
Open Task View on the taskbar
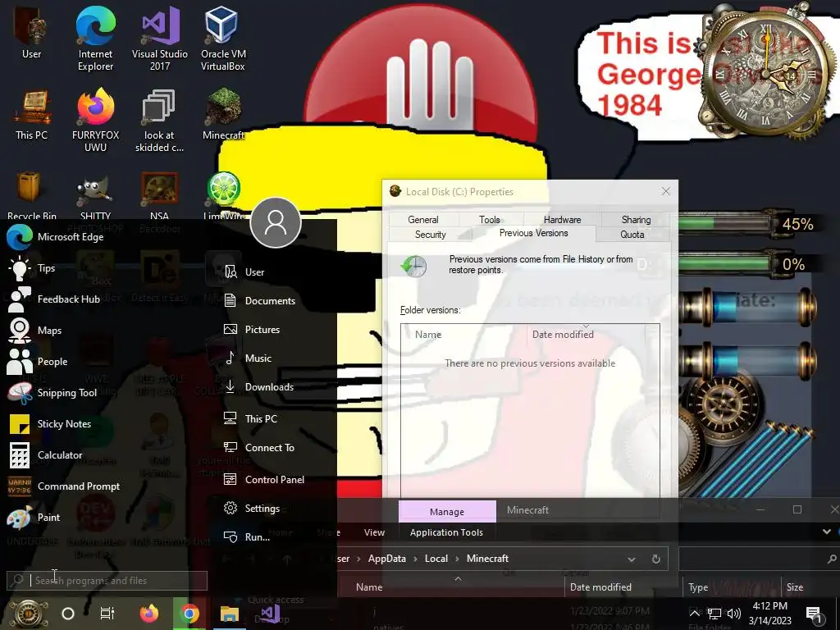107,614
